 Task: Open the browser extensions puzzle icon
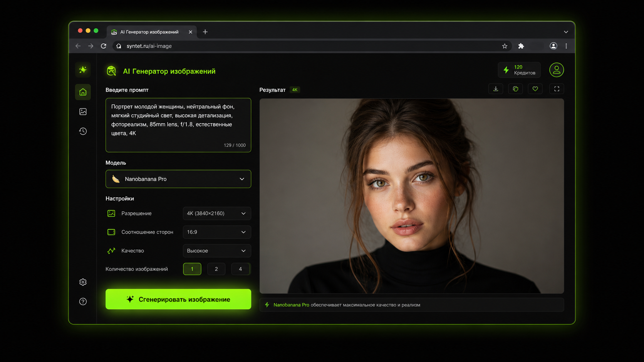tap(521, 46)
